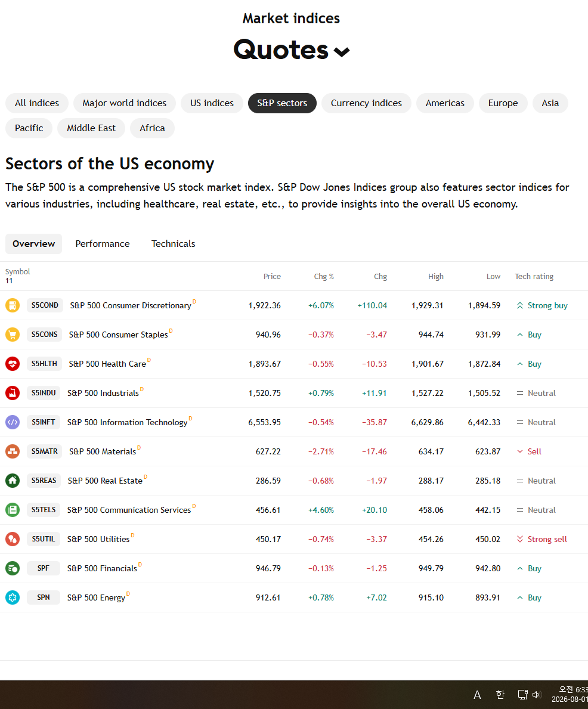Open the S5INDU ticker badge
588x709 pixels.
pyautogui.click(x=44, y=393)
